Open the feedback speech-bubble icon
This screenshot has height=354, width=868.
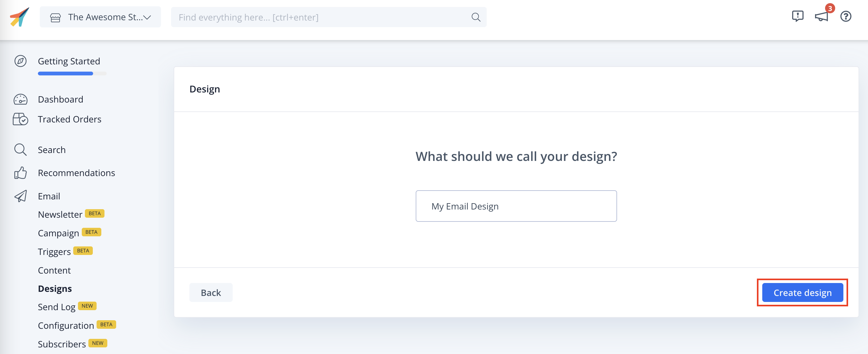point(797,16)
